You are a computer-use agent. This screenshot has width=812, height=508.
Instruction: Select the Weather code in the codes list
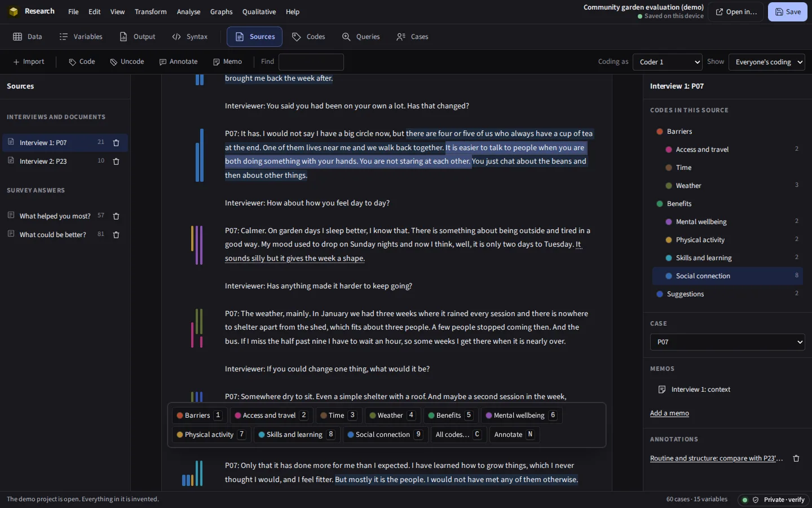[x=727, y=186]
